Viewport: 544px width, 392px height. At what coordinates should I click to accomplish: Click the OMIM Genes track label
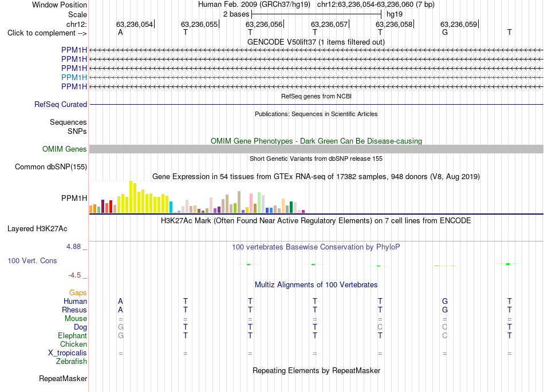(65, 149)
